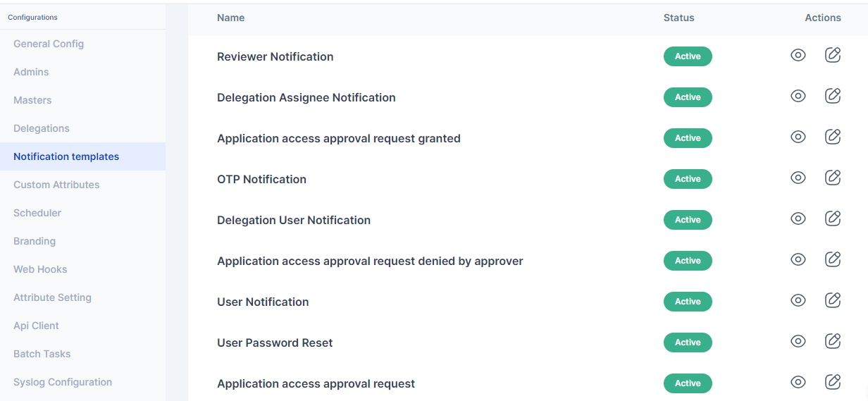Open Syslog Configuration from sidebar

[63, 382]
